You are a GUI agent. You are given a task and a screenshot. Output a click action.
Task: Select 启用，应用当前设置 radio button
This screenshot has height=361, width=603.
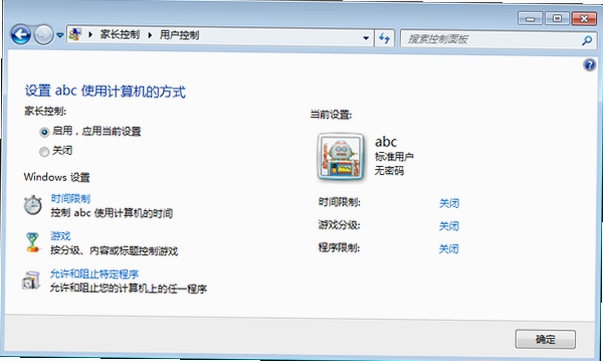[44, 132]
